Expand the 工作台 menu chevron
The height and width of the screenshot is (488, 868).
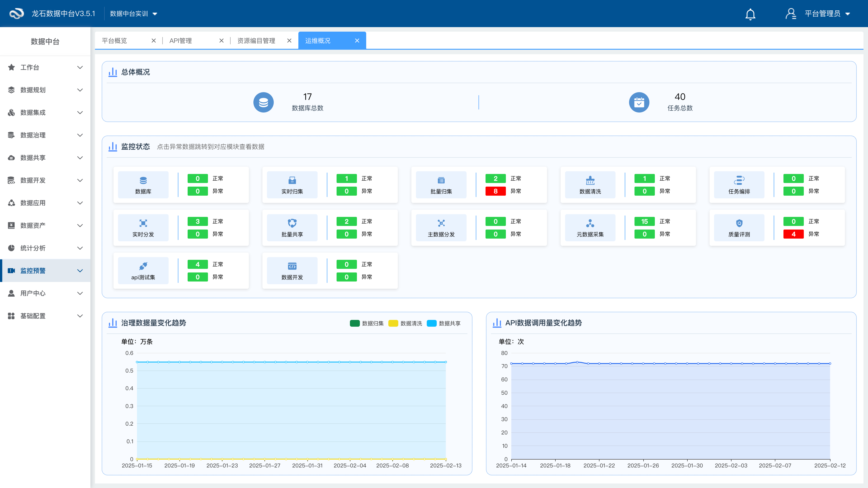tap(80, 67)
